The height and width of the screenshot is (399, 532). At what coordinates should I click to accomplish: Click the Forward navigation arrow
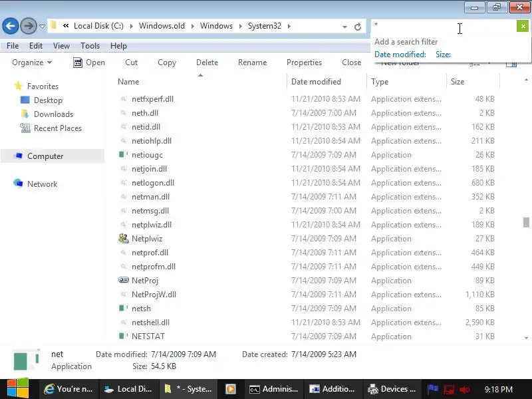coord(29,26)
